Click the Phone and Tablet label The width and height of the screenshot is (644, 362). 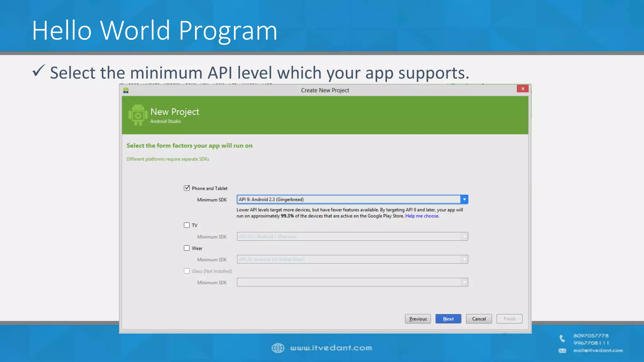209,188
